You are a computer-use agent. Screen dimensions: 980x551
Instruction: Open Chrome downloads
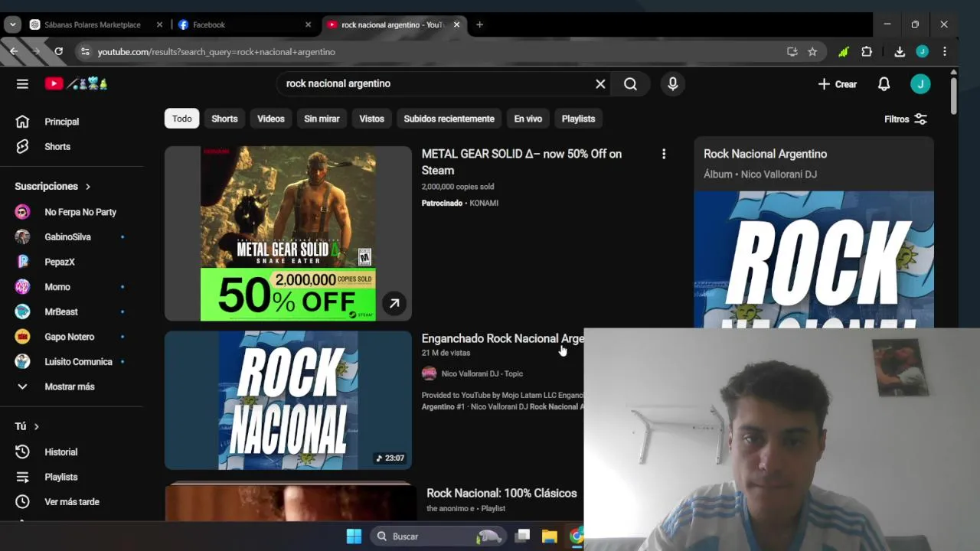(900, 51)
